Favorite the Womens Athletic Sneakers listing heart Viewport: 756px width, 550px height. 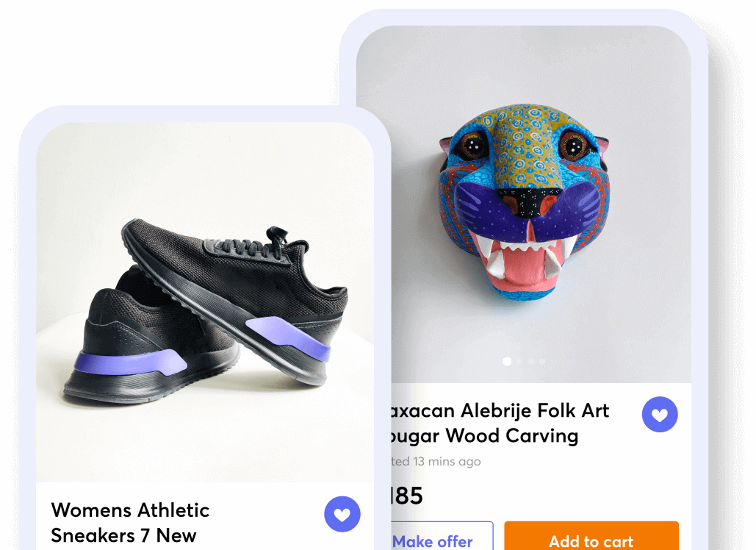342,514
